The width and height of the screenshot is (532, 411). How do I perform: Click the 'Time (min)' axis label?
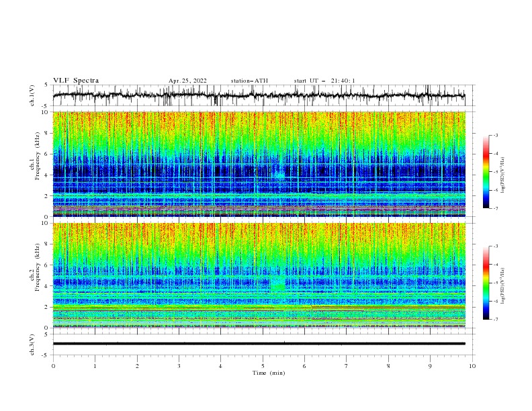[x=269, y=373]
